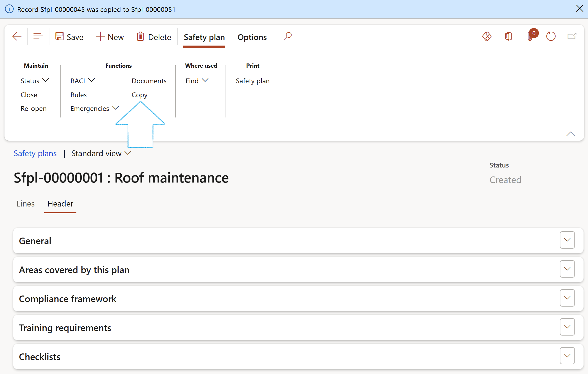
Task: Switch to the Options ribbon tab
Action: [252, 37]
